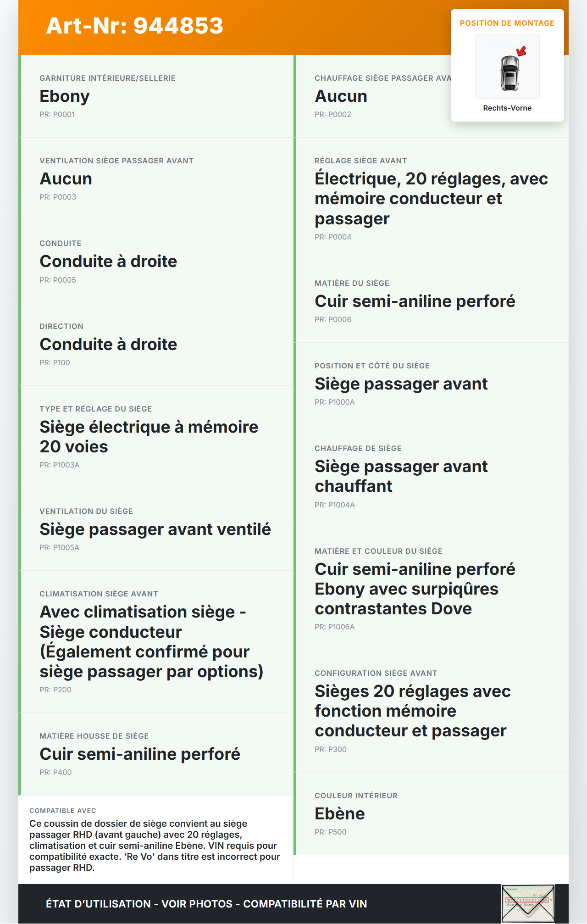Screen dimensions: 587x924
Task: Click the red arrow on the car diagram
Action: pyautogui.click(x=521, y=50)
